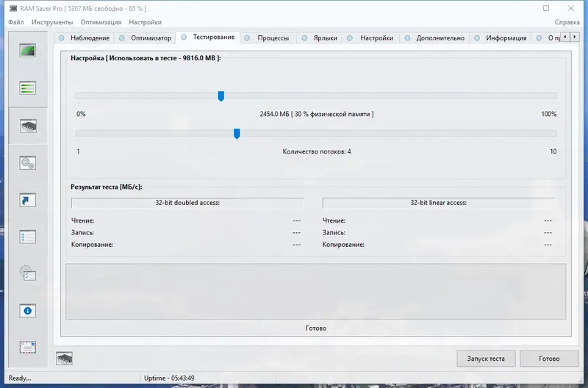Click the Количество потоков: 4 label
The height and width of the screenshot is (388, 588).
coord(317,151)
